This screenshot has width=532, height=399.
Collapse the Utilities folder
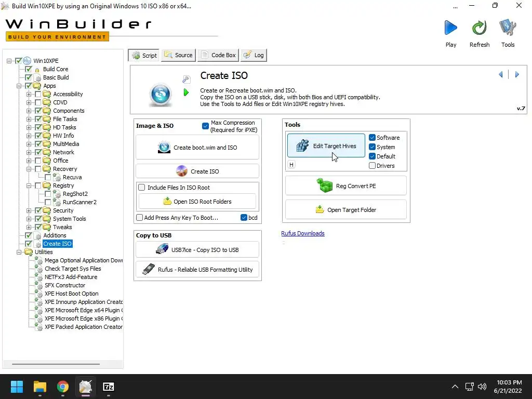(19, 252)
